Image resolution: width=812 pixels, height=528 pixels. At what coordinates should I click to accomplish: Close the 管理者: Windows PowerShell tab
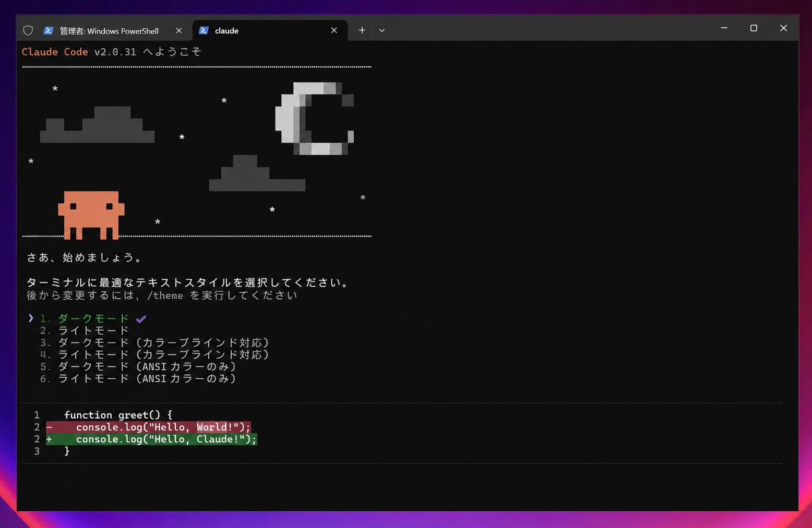click(179, 31)
